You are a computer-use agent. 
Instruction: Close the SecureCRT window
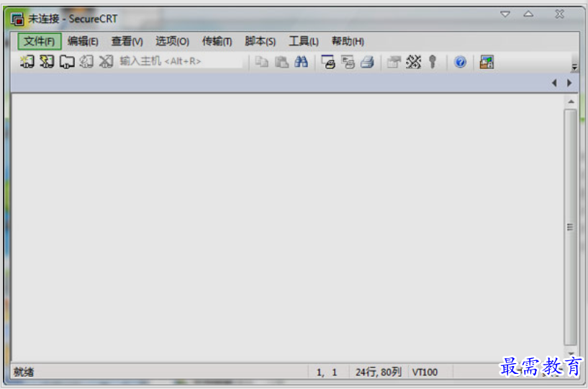coord(559,14)
